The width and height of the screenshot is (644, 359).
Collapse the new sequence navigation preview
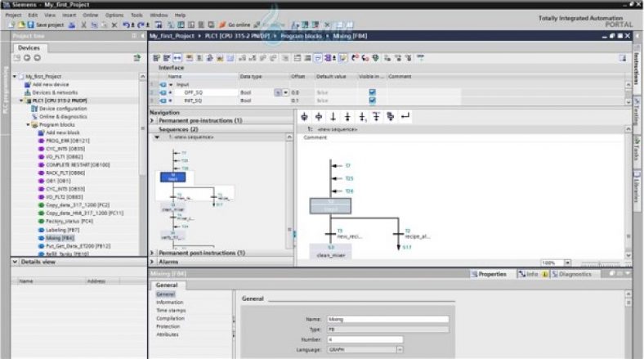click(157, 137)
